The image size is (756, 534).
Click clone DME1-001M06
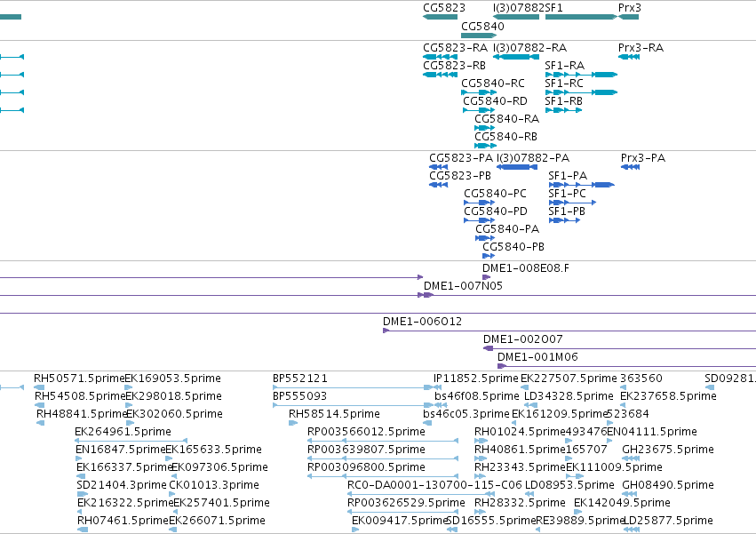pos(627,367)
